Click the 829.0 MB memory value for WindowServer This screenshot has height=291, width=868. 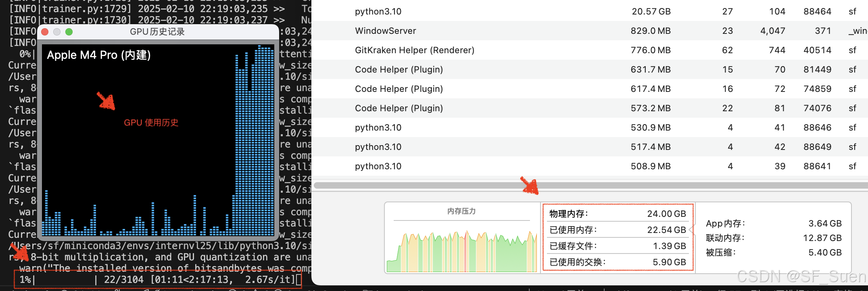pyautogui.click(x=651, y=31)
